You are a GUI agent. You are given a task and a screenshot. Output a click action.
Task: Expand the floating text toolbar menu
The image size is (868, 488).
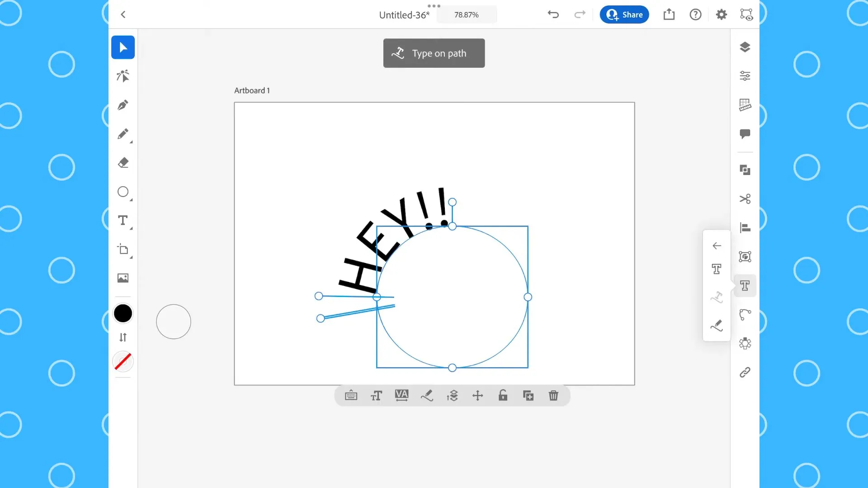point(717,245)
